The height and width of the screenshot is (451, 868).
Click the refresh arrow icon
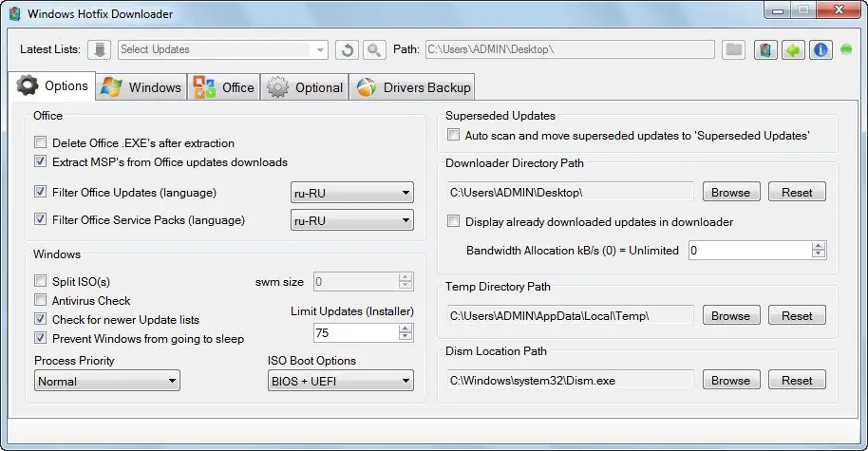tap(347, 49)
